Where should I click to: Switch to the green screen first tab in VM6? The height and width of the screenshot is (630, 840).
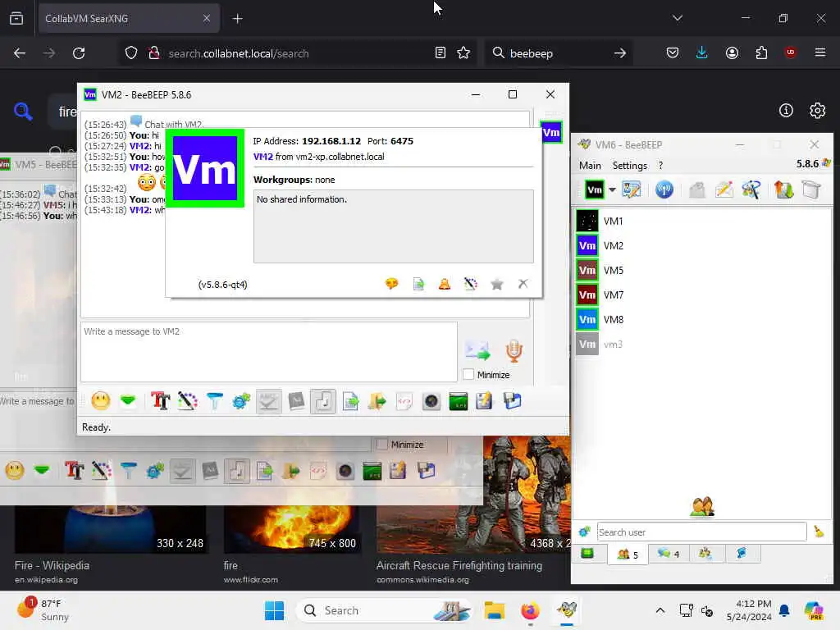tap(587, 554)
